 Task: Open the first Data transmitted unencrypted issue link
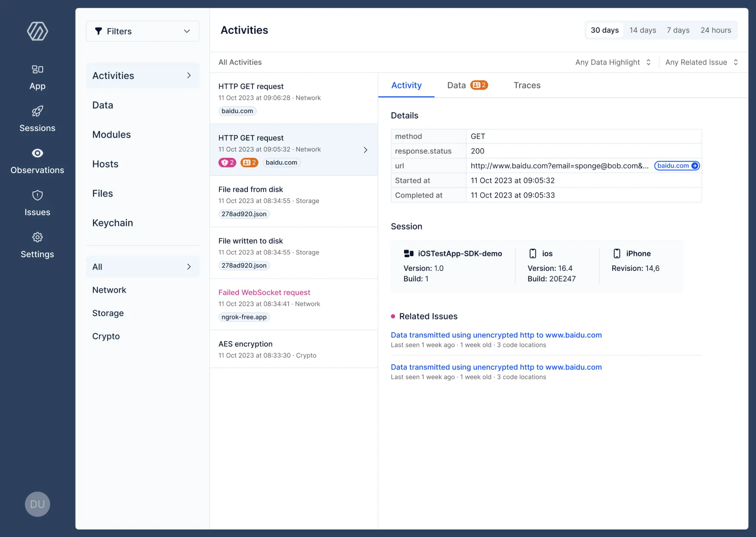click(496, 335)
